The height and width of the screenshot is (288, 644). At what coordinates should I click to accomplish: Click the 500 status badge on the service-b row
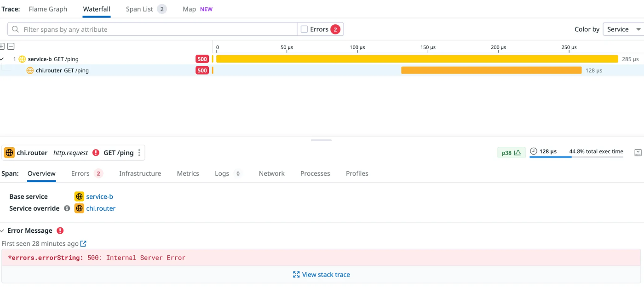coord(202,59)
